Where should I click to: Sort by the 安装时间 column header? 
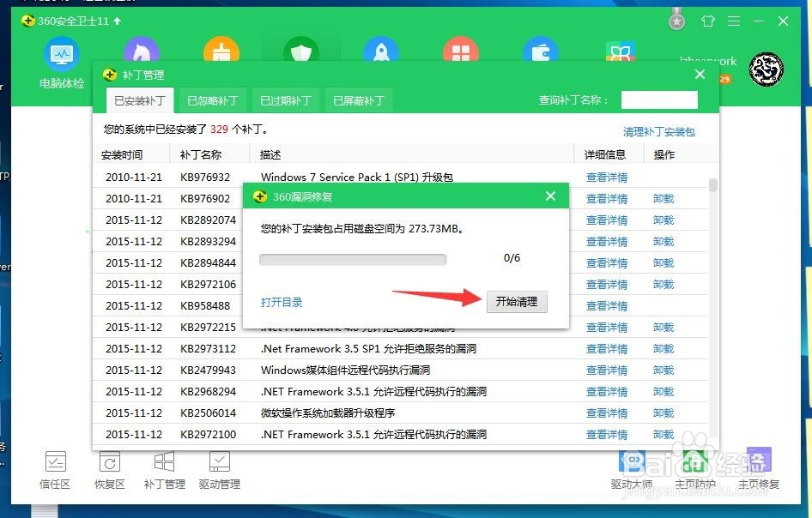(122, 154)
